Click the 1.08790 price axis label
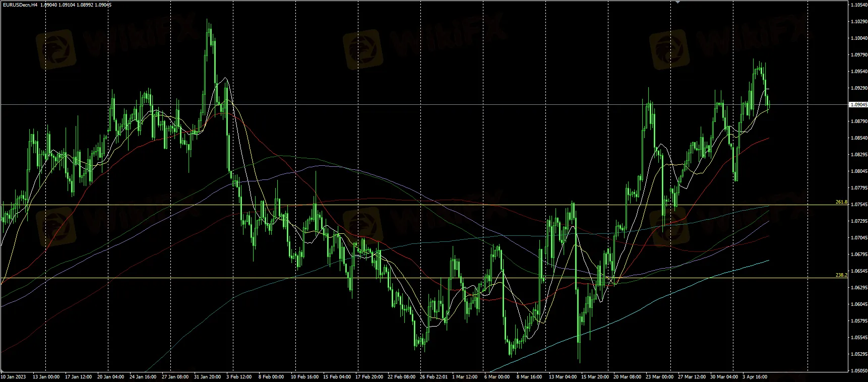This screenshot has width=868, height=382. 858,121
